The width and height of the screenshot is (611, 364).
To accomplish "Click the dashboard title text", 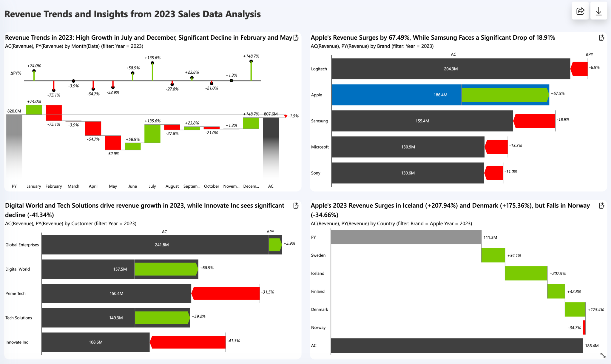I will (132, 14).
